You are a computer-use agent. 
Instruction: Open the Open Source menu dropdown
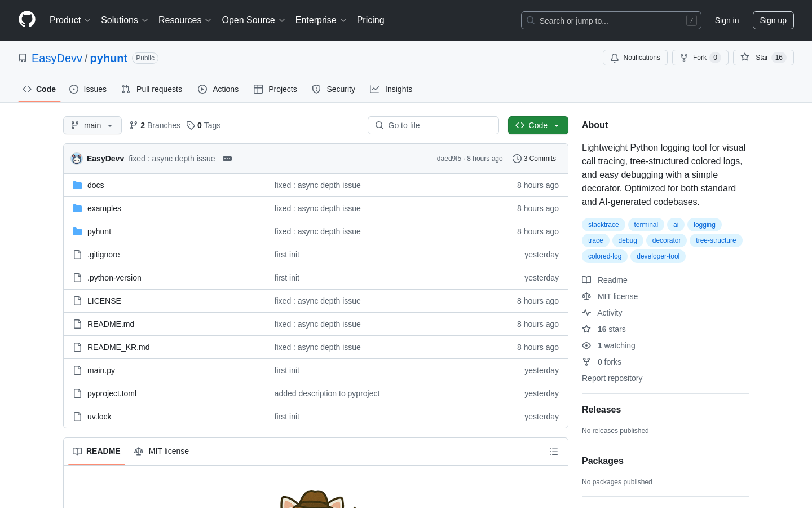[x=254, y=20]
